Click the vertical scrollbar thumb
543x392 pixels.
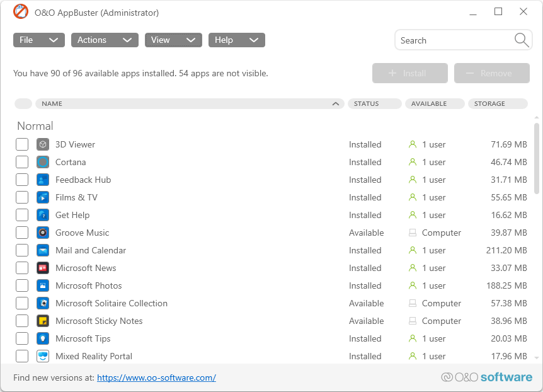tap(537, 158)
